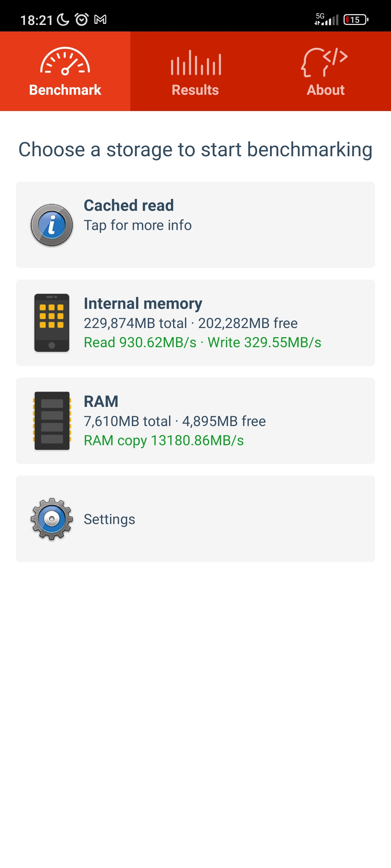Image resolution: width=391 pixels, height=868 pixels.
Task: Tap the Read 930.62MB/s result text
Action: [140, 342]
